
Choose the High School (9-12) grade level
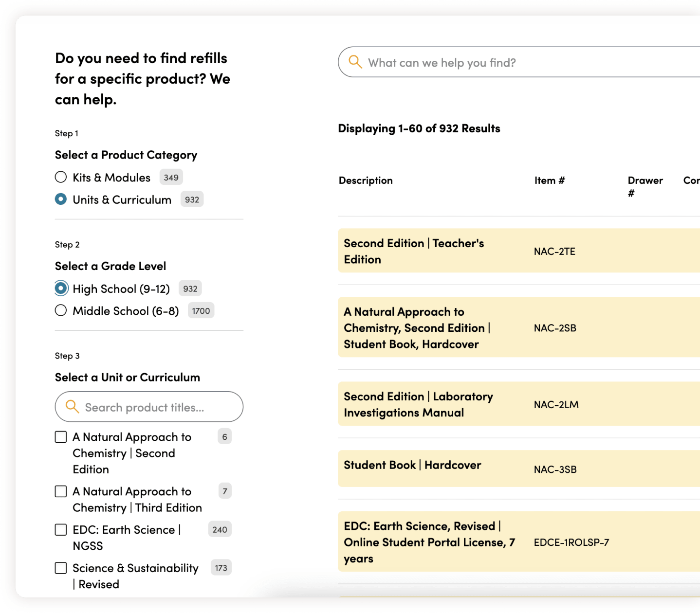click(x=61, y=288)
